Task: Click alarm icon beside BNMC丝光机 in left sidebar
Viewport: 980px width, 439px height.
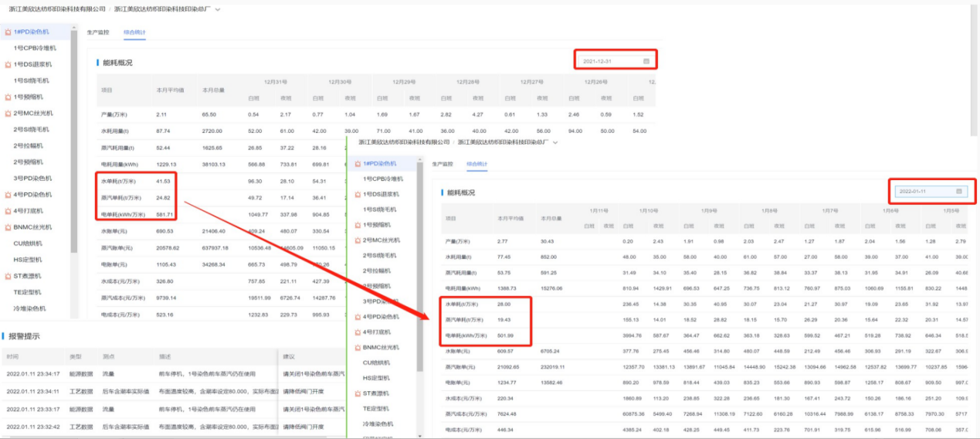Action: tap(8, 227)
